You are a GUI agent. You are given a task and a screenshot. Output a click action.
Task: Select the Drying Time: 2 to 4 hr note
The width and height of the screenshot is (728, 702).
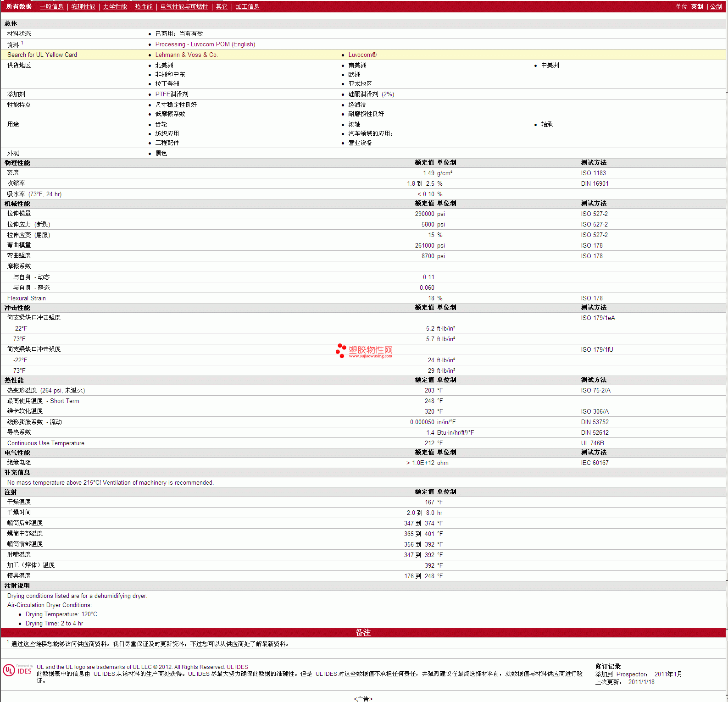point(54,624)
